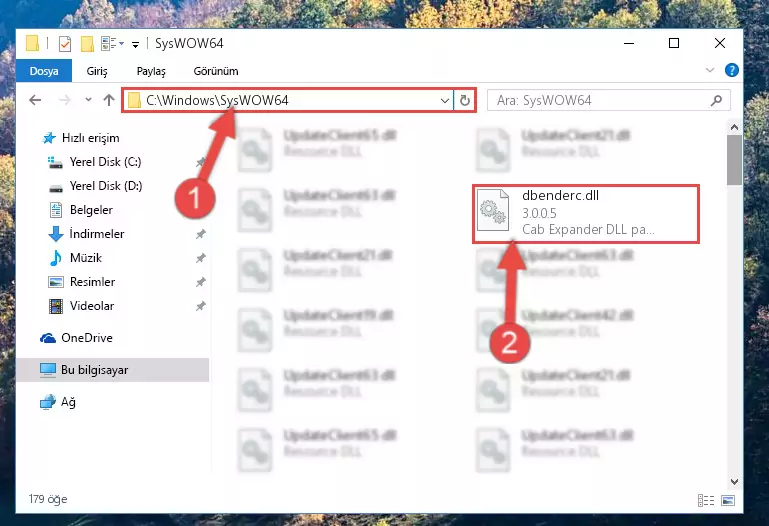Click the address bar path C:\Windows\SysWOW64
The image size is (769, 526).
tap(217, 100)
